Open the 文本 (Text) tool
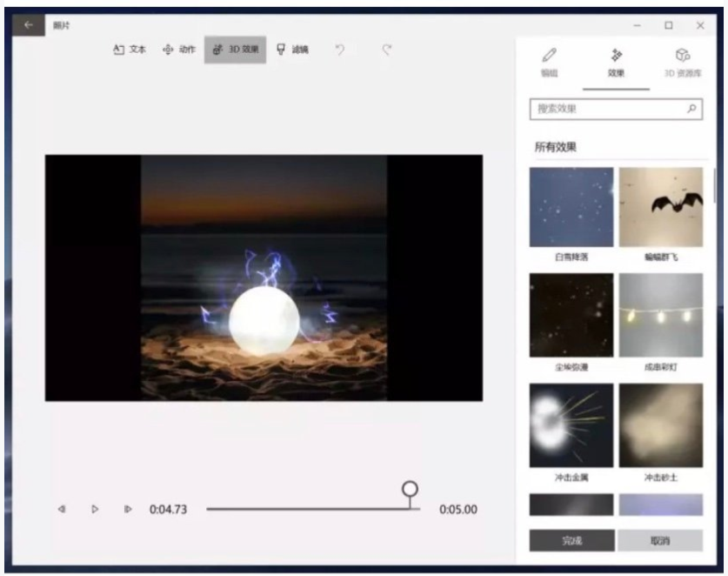Screen dimensions: 728x576 [130, 50]
